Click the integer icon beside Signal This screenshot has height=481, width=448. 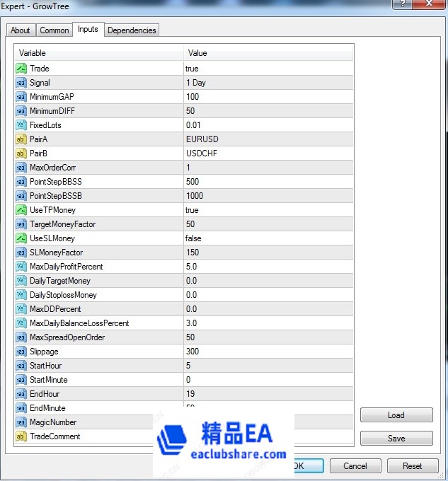tap(21, 83)
